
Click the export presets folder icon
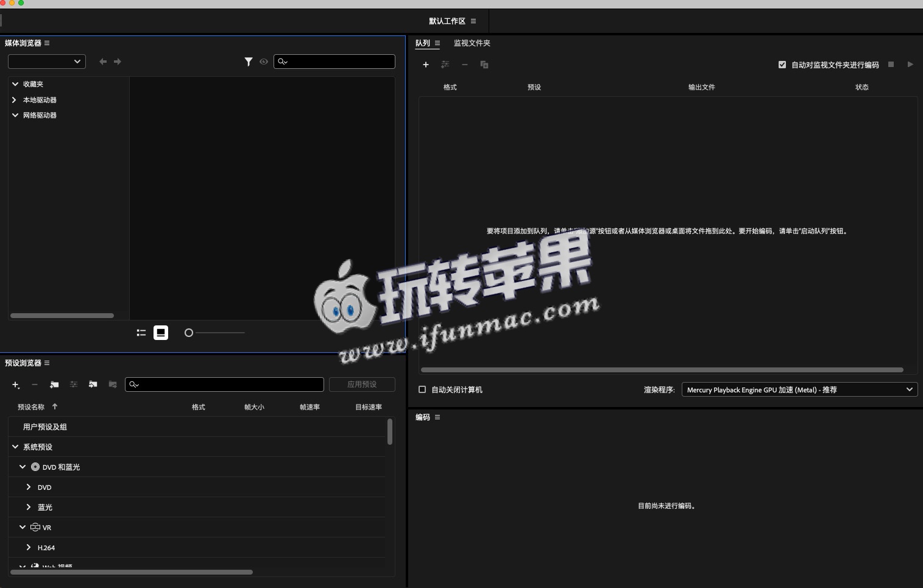point(113,384)
